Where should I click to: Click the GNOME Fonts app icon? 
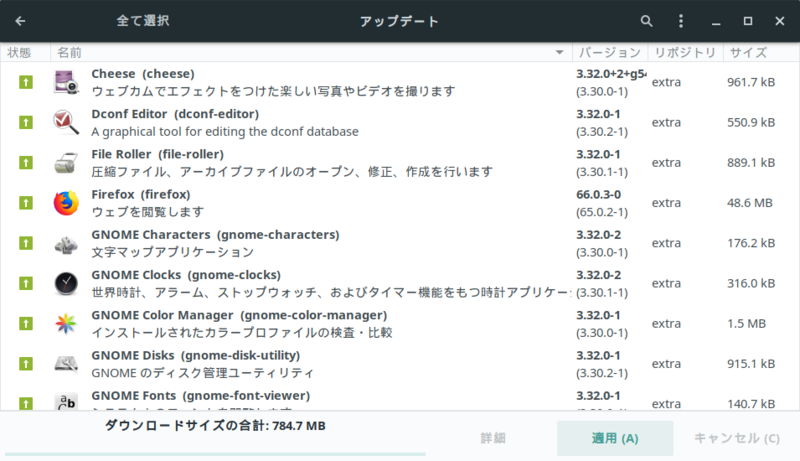point(66,401)
